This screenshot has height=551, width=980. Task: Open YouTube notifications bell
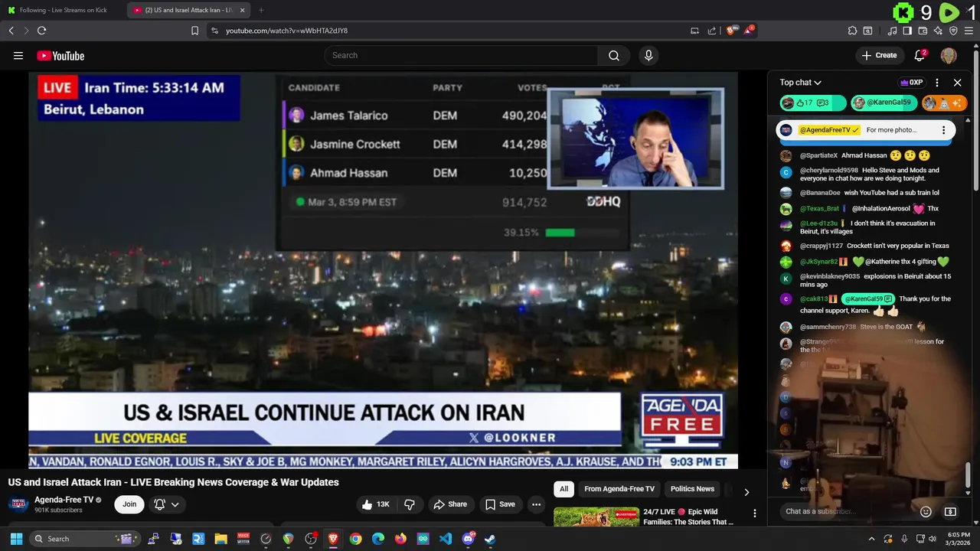920,55
